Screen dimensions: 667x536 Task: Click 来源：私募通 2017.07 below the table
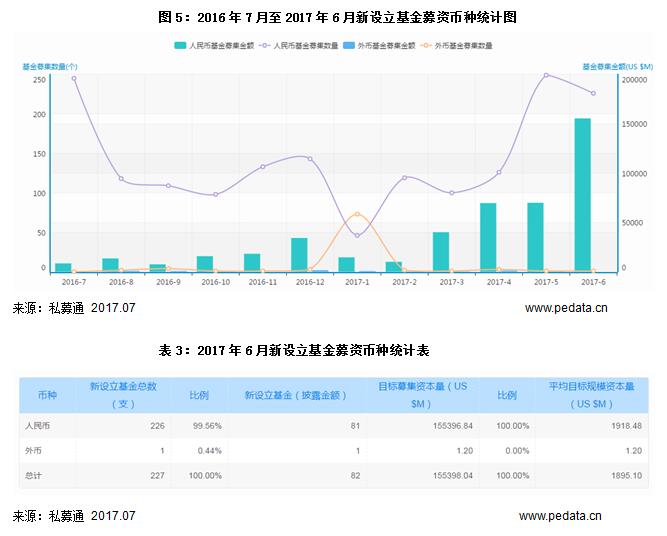pyautogui.click(x=74, y=516)
